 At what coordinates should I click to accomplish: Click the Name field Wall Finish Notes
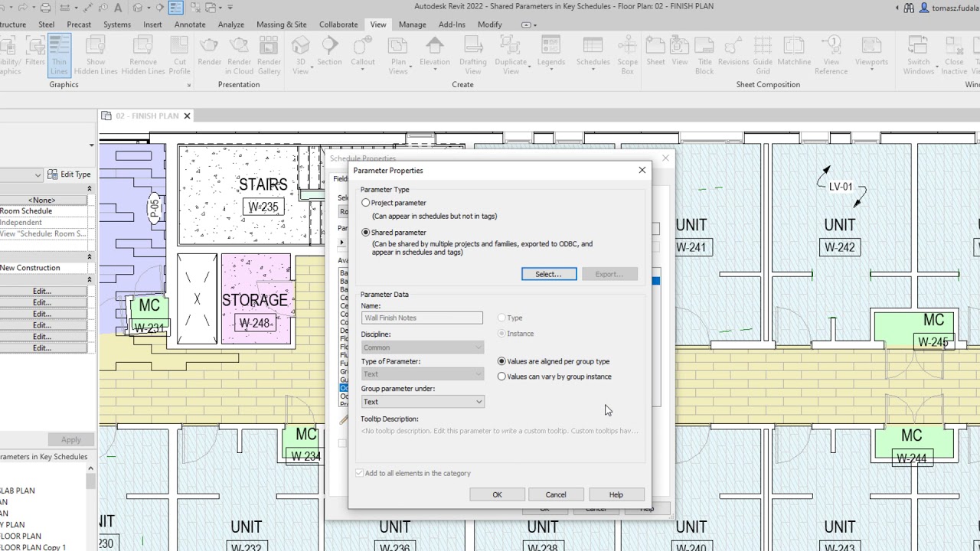[x=422, y=318]
